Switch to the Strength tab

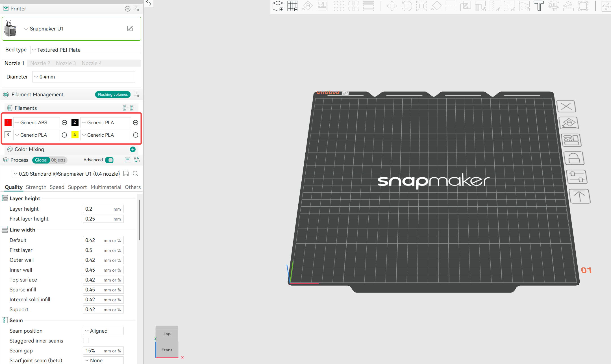click(x=36, y=187)
